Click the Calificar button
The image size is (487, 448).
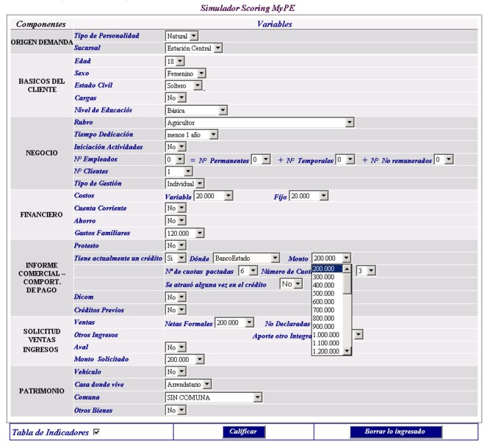[244, 432]
